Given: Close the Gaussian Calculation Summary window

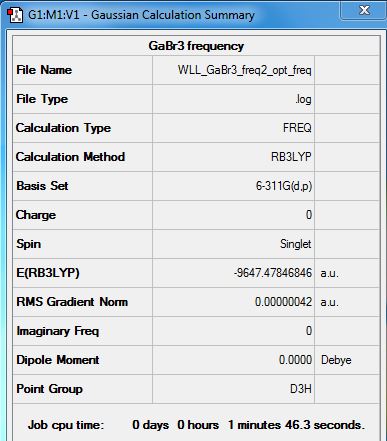Looking at the screenshot, I should tap(364, 10).
